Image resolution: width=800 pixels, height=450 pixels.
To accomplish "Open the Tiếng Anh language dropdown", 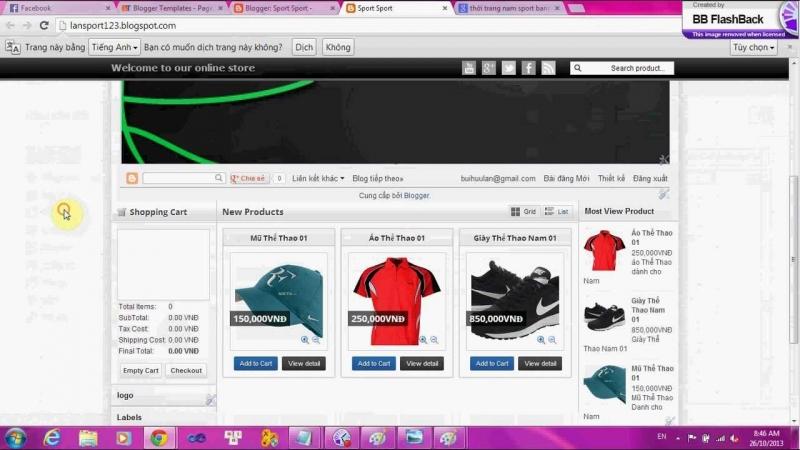I will (114, 47).
